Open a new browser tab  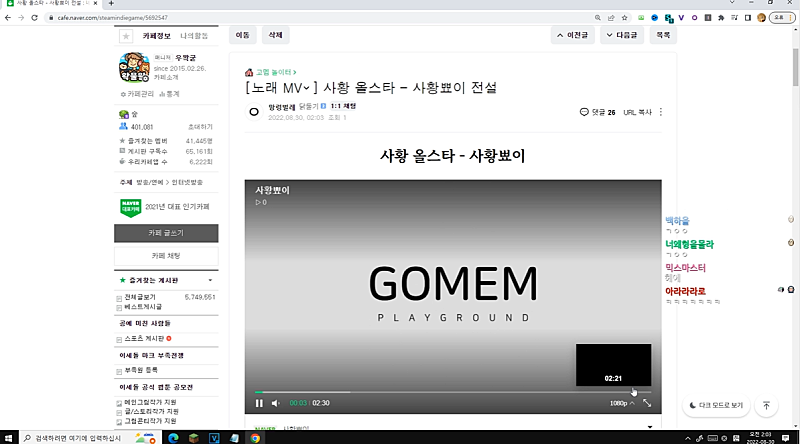(x=111, y=4)
